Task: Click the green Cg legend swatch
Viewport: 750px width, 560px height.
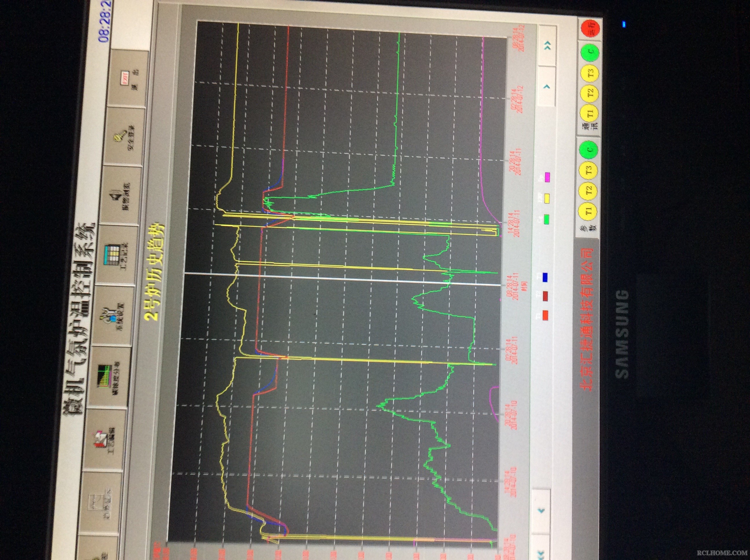Action: pyautogui.click(x=546, y=219)
